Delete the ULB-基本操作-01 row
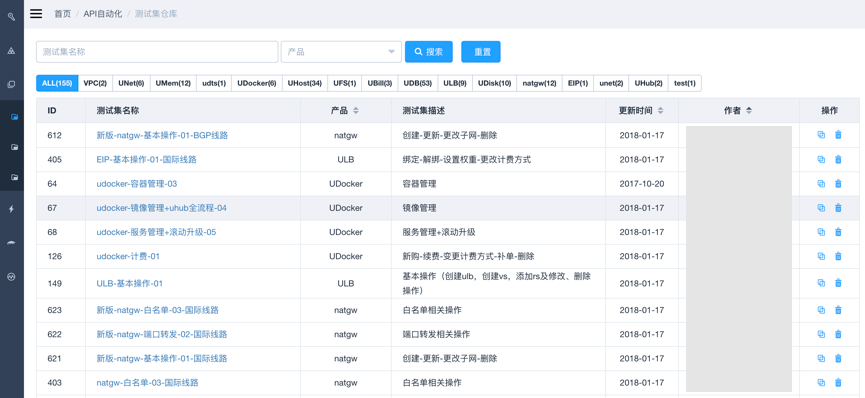This screenshot has height=398, width=865. [838, 283]
